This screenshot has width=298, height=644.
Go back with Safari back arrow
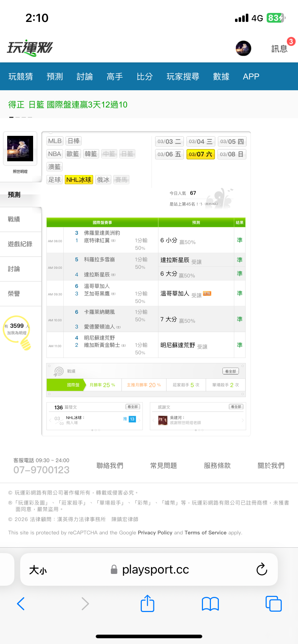[x=21, y=604]
